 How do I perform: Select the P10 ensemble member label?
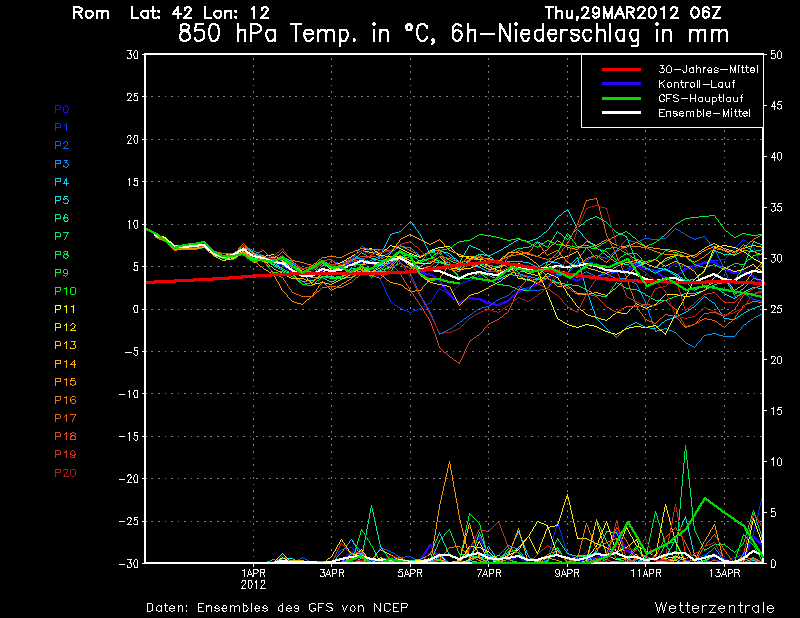(64, 291)
